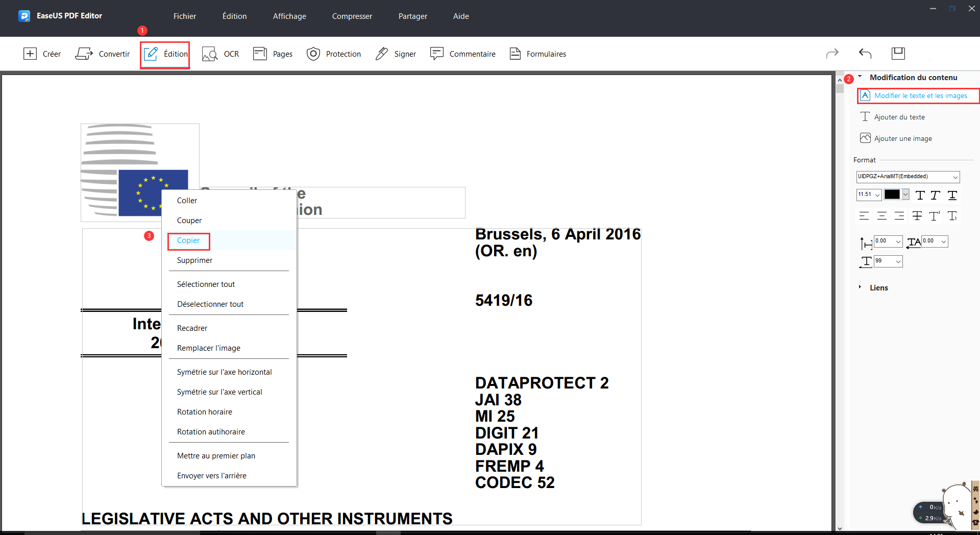The height and width of the screenshot is (535, 980).
Task: Choose Envoyer vers l'arrière
Action: 229,476
